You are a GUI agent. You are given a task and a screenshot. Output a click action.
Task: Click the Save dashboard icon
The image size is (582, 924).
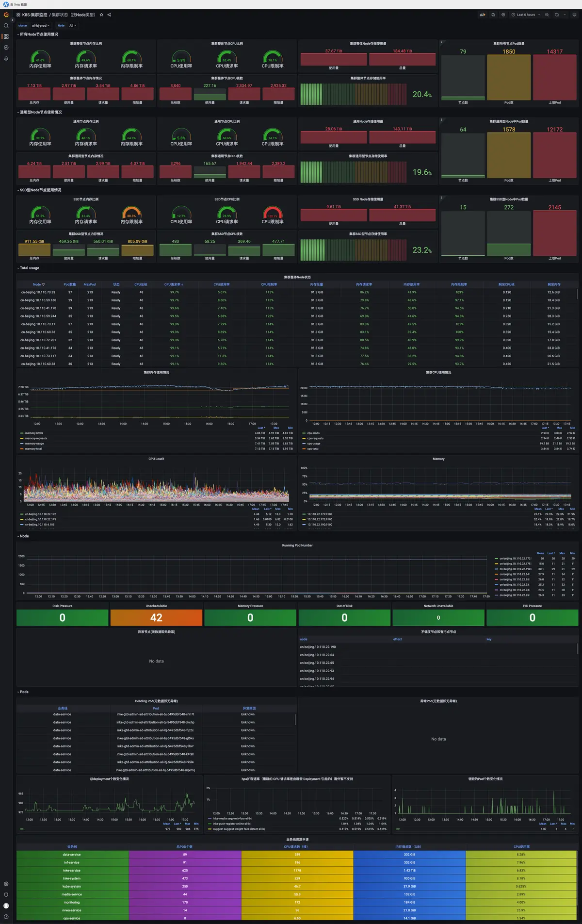click(493, 15)
